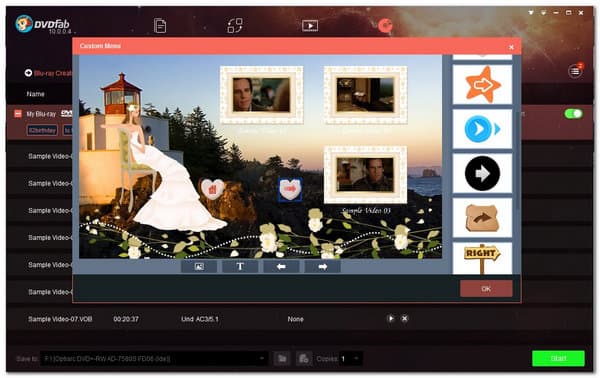Open the background image tool in the menu editor
The width and height of the screenshot is (600, 378).
(x=199, y=267)
